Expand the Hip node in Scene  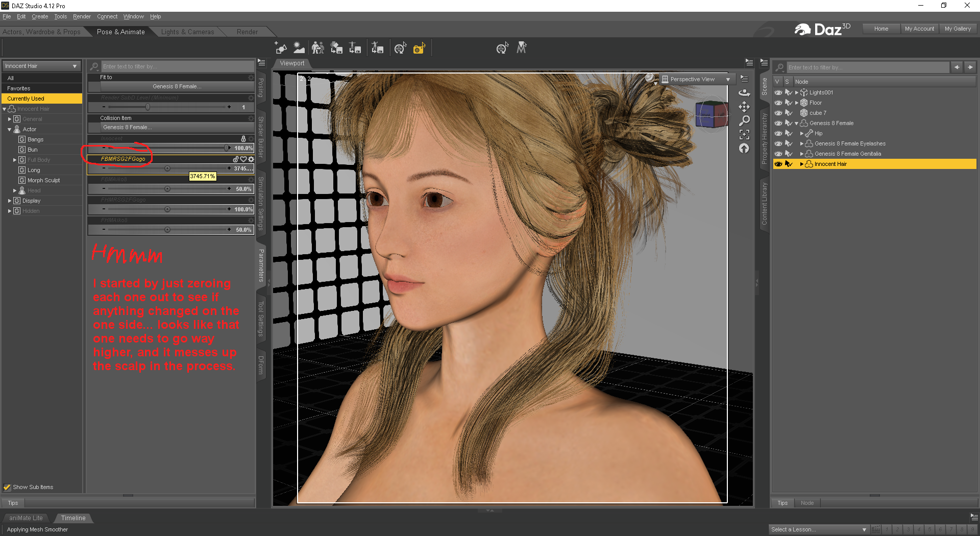click(x=801, y=133)
